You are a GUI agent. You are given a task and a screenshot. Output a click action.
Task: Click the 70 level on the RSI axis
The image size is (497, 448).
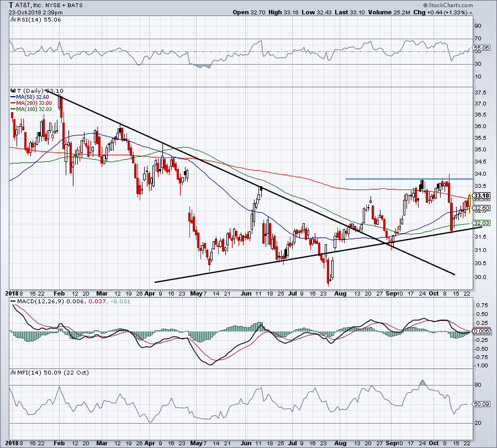click(478, 38)
